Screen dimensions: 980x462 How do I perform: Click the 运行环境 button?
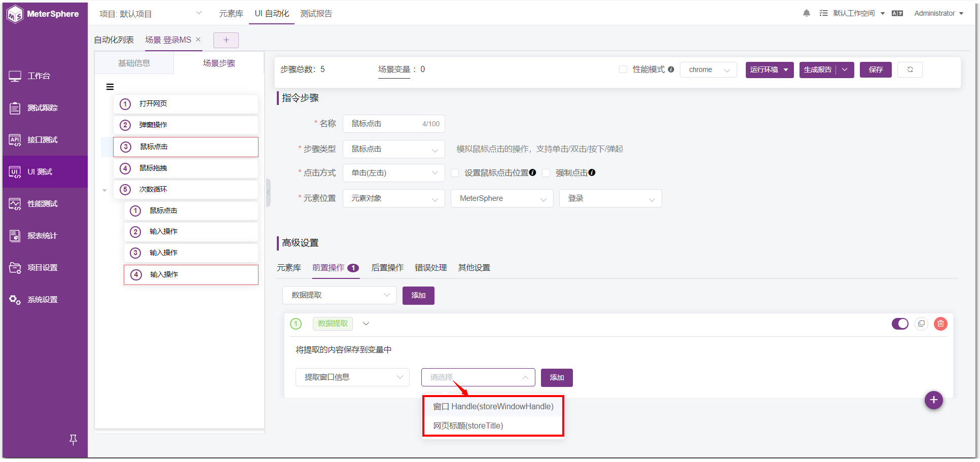(770, 69)
